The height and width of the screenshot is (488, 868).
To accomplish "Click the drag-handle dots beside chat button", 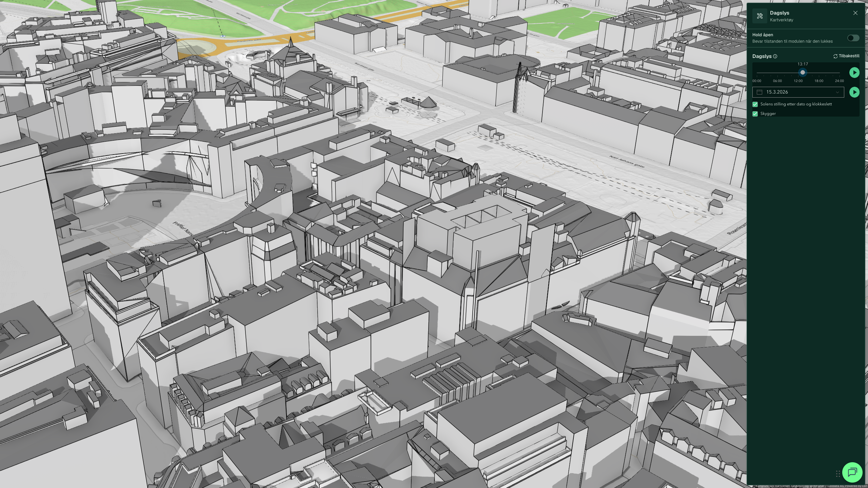I will click(x=838, y=473).
